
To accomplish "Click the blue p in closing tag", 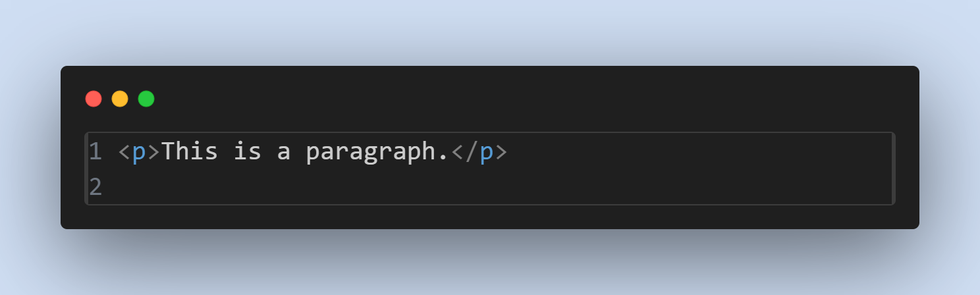I will [x=486, y=154].
